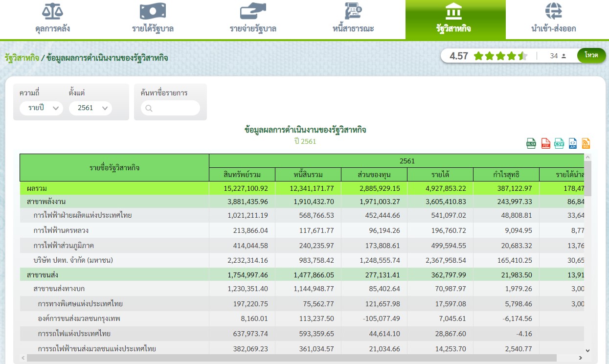Click the globe arrows icon for นำเข้า-ส่งออก

click(554, 11)
